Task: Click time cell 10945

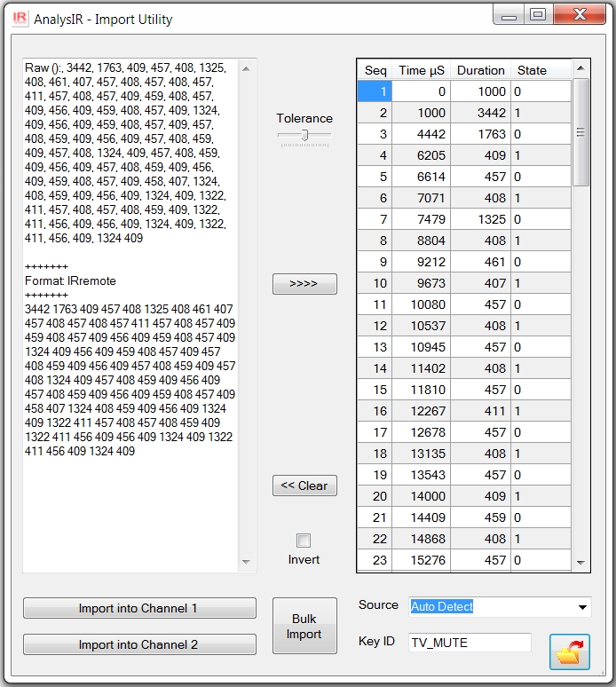Action: (421, 347)
